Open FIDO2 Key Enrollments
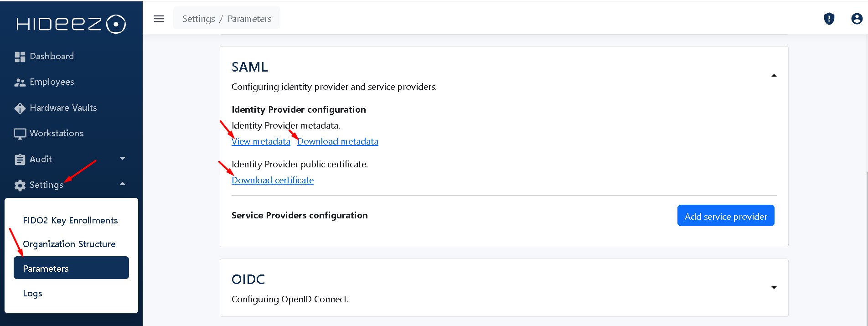 click(x=70, y=220)
